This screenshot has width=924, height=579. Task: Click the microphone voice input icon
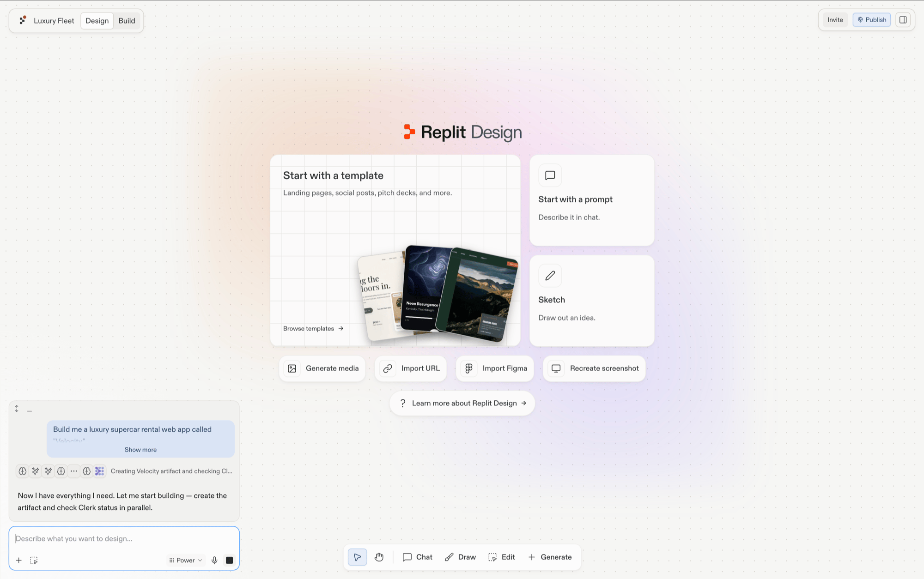tap(214, 561)
